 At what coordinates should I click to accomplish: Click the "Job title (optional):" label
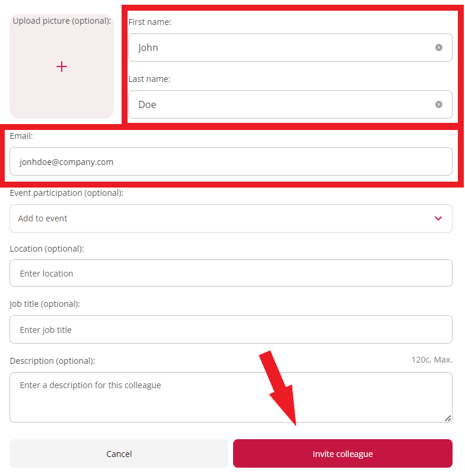click(44, 304)
